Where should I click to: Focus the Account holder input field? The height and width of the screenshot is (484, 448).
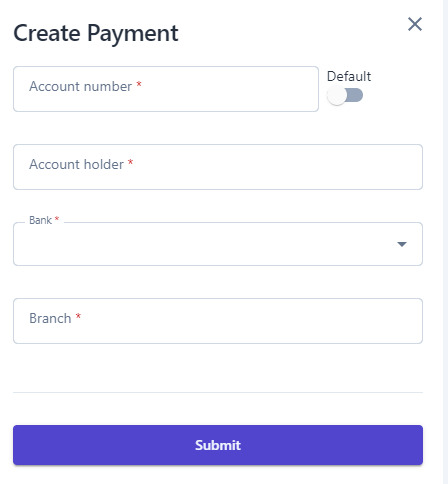pos(218,167)
